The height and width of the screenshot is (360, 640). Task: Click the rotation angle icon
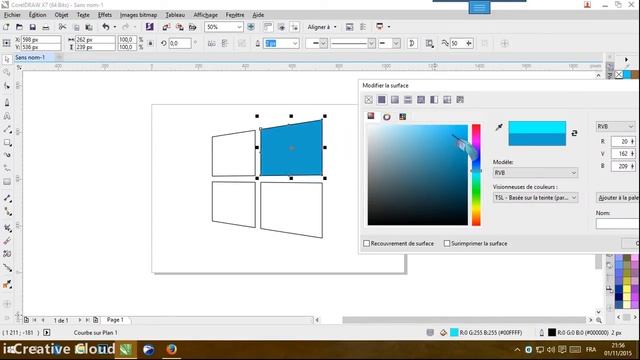point(164,43)
